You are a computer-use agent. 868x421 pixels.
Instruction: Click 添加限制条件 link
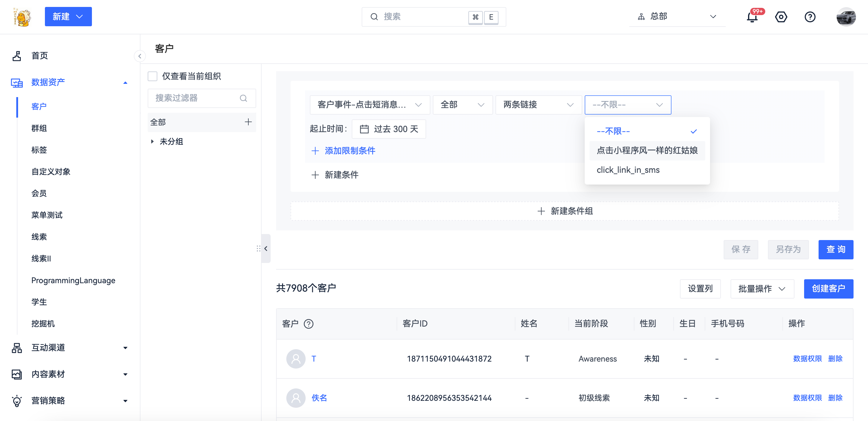[344, 151]
